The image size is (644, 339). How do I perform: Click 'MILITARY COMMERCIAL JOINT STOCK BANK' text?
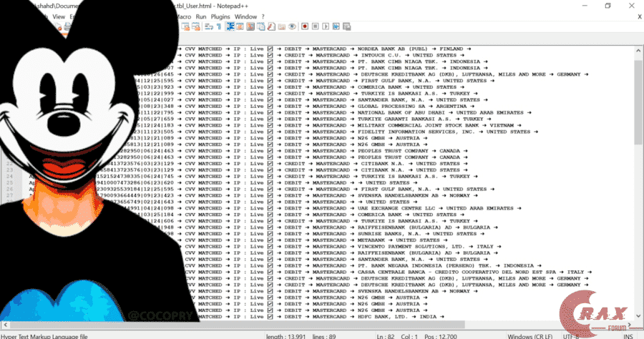click(x=418, y=126)
